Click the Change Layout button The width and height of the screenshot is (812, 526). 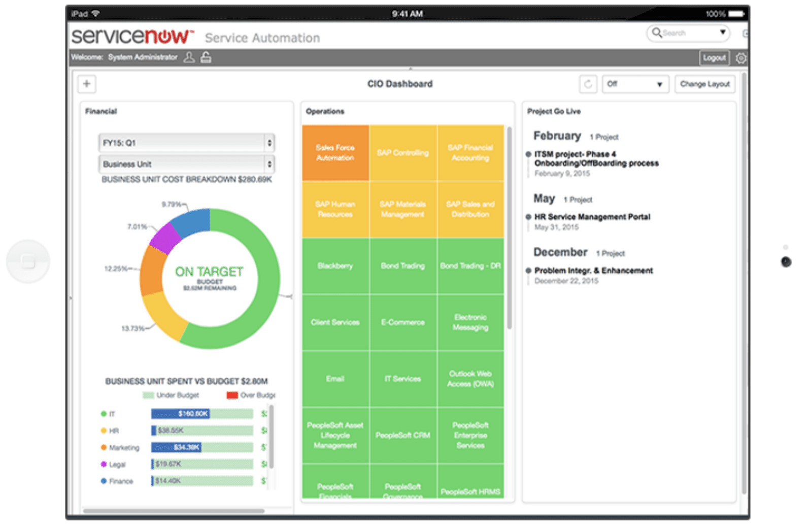704,84
